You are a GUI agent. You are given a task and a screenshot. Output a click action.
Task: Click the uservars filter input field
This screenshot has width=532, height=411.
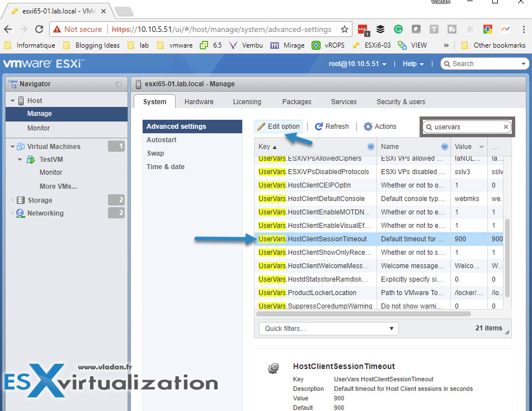[467, 127]
